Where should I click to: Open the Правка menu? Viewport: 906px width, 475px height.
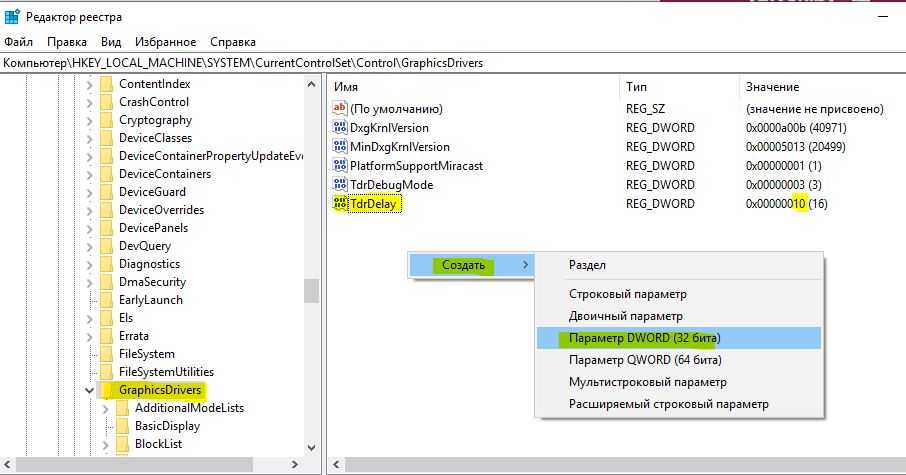tap(67, 42)
